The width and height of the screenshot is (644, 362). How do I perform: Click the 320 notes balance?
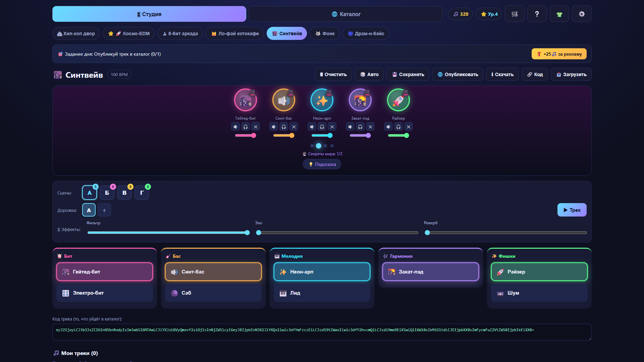click(x=461, y=14)
